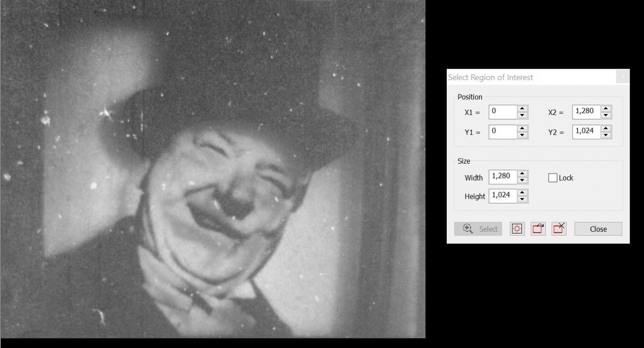
Task: Click the 'X1 =' label
Action: tap(472, 113)
